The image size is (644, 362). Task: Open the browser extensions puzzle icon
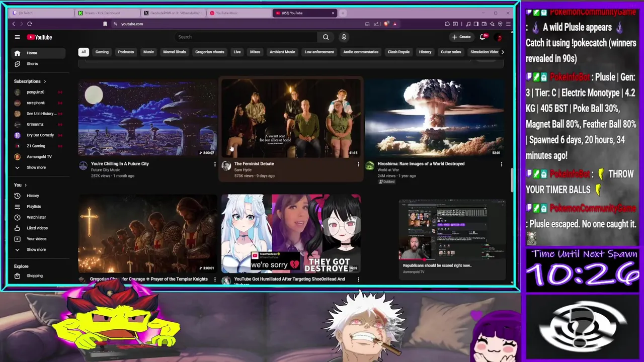click(x=447, y=24)
